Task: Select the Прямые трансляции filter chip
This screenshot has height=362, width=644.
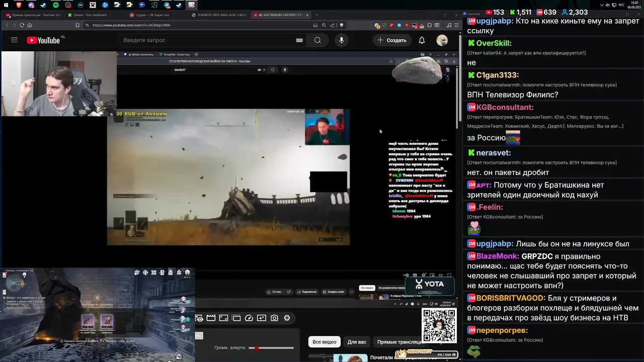Action: tap(401, 342)
